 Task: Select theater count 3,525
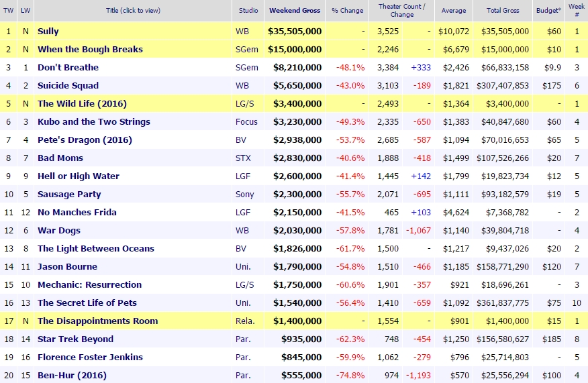pyautogui.click(x=388, y=31)
